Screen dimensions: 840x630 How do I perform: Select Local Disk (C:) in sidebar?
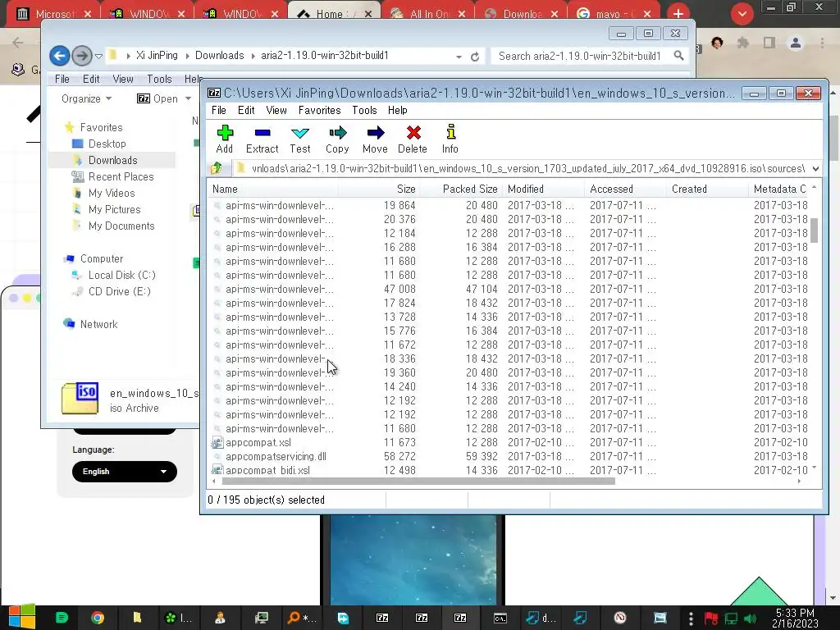coord(121,276)
